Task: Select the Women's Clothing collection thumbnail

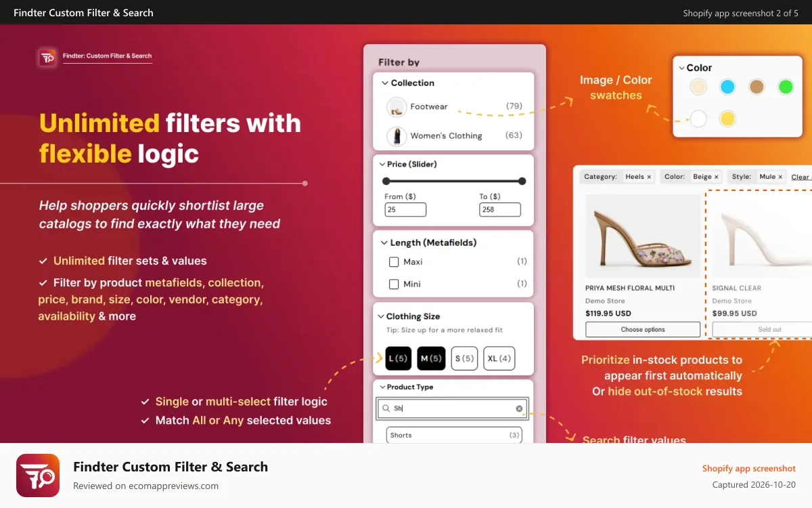Action: coord(397,135)
